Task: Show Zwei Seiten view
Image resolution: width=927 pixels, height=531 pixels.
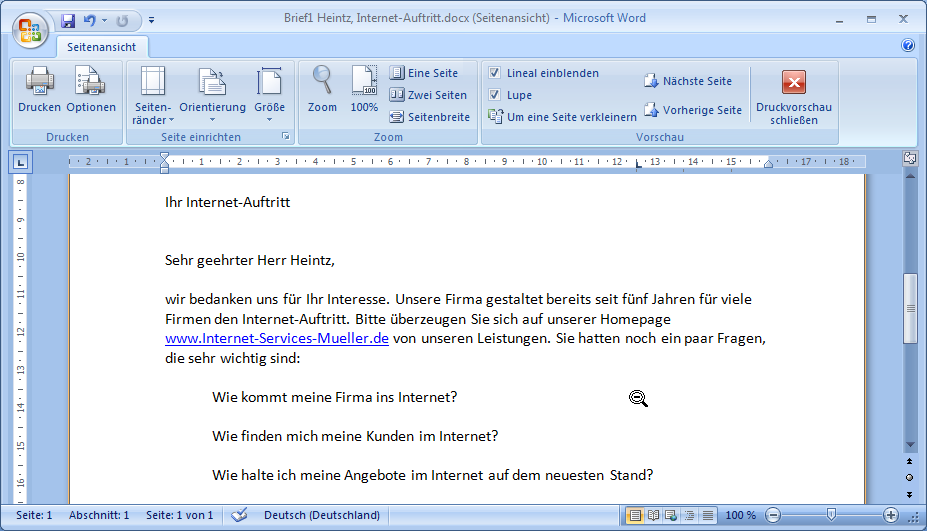Action: click(x=428, y=95)
